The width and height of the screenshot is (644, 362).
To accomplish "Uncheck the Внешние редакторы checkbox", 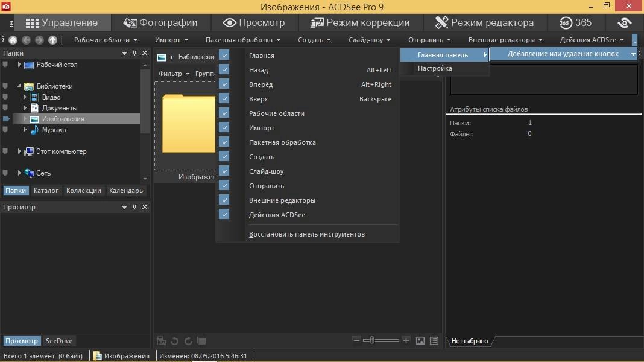I will [x=224, y=200].
